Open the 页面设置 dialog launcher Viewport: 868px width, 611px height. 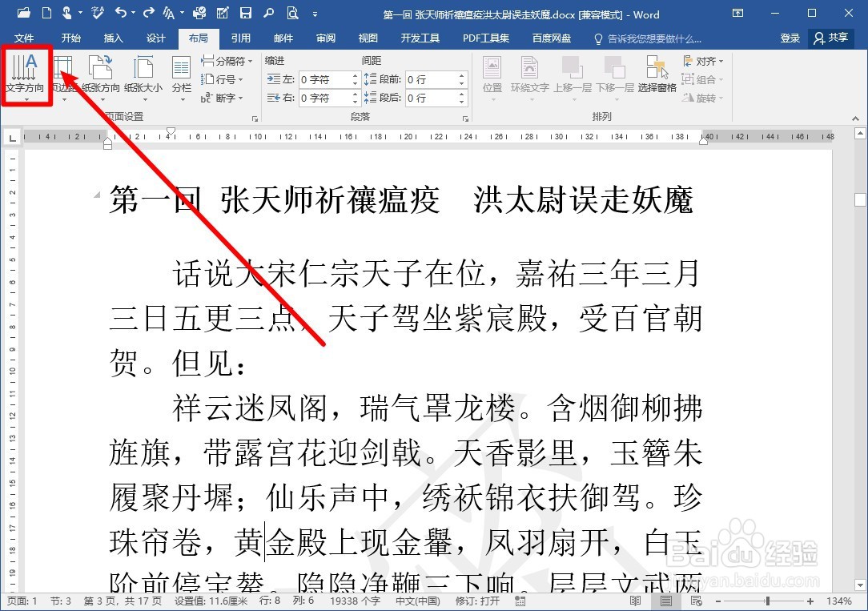(x=255, y=119)
